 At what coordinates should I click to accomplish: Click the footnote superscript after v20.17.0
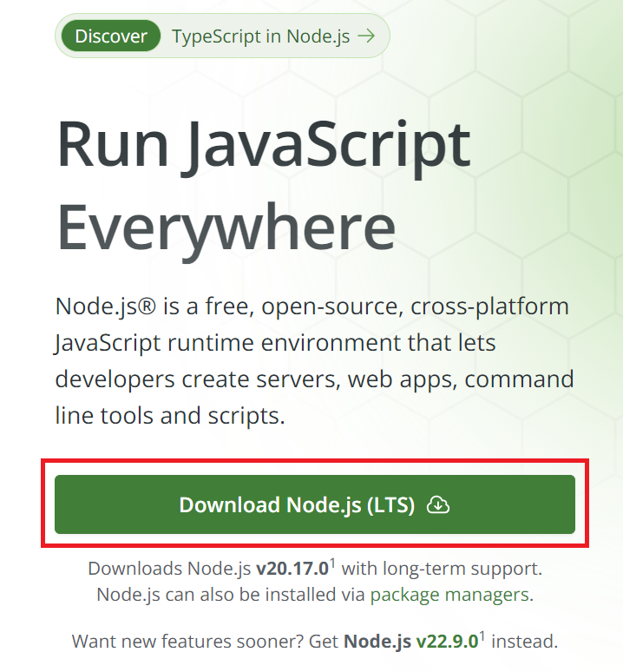(332, 563)
